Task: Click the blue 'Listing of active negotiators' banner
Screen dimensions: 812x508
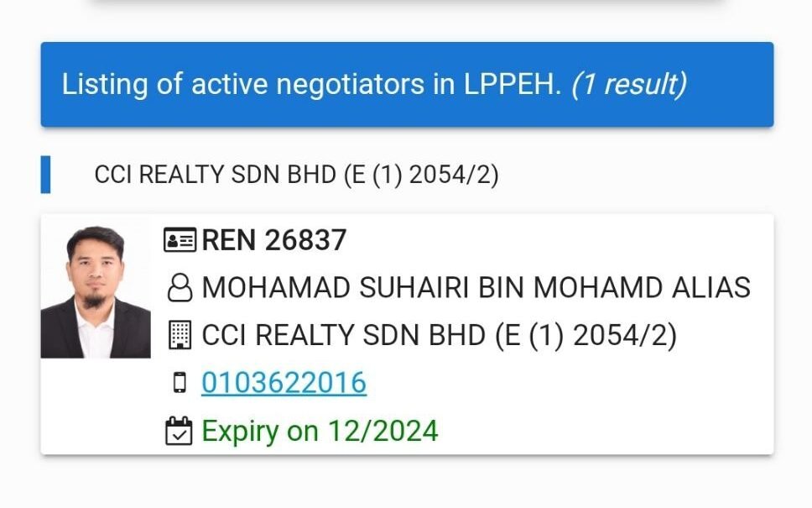Action: (x=407, y=85)
